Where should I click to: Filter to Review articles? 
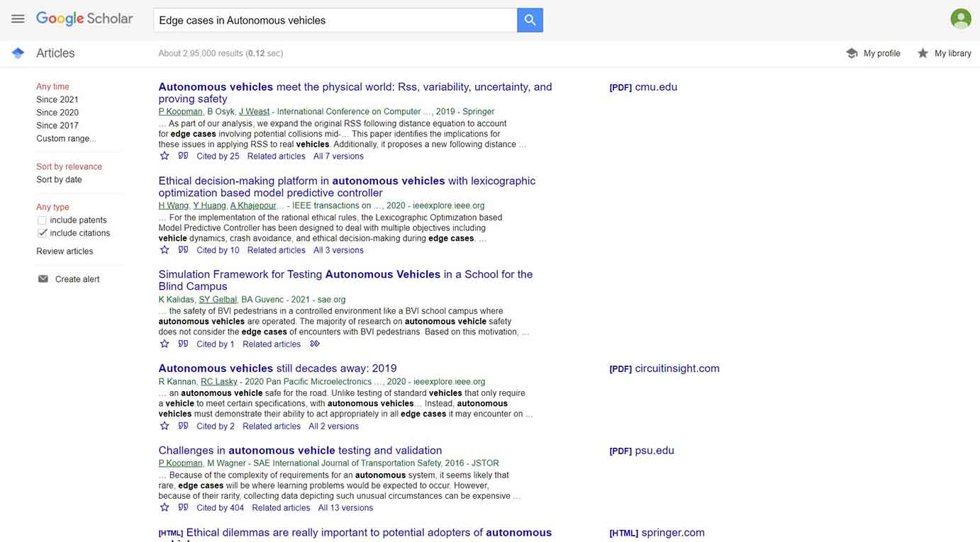(65, 252)
